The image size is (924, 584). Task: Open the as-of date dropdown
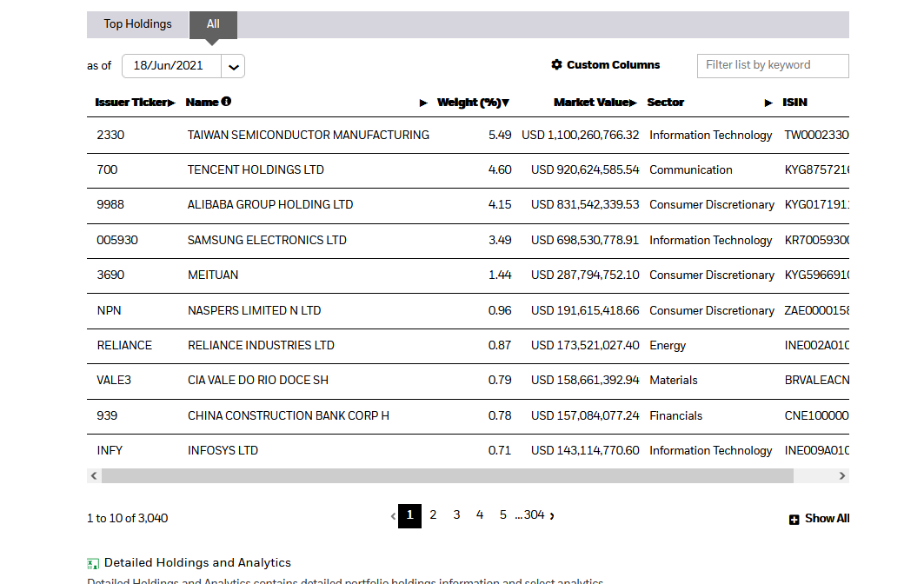(x=233, y=67)
